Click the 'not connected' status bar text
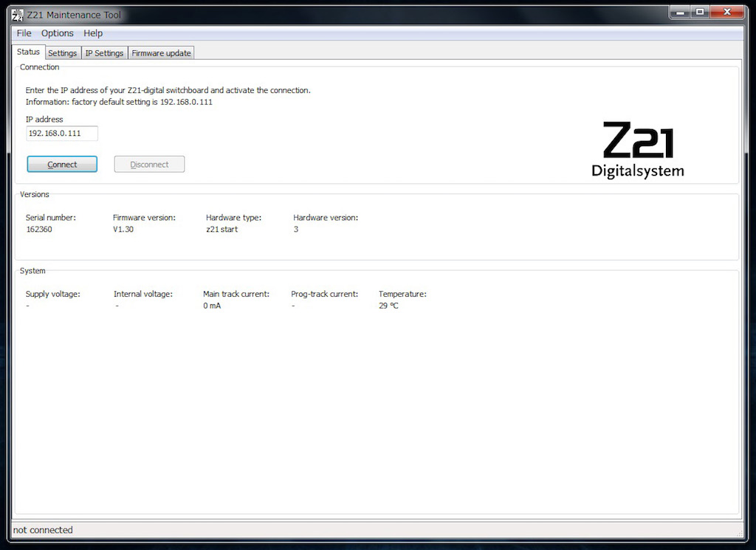The height and width of the screenshot is (550, 756). coord(43,530)
